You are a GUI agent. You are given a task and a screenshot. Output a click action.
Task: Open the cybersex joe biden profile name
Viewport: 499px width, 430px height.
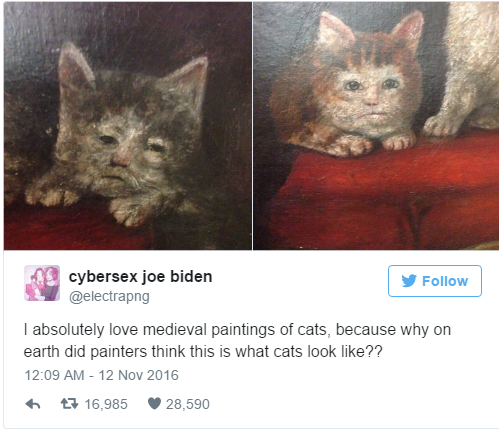[140, 277]
